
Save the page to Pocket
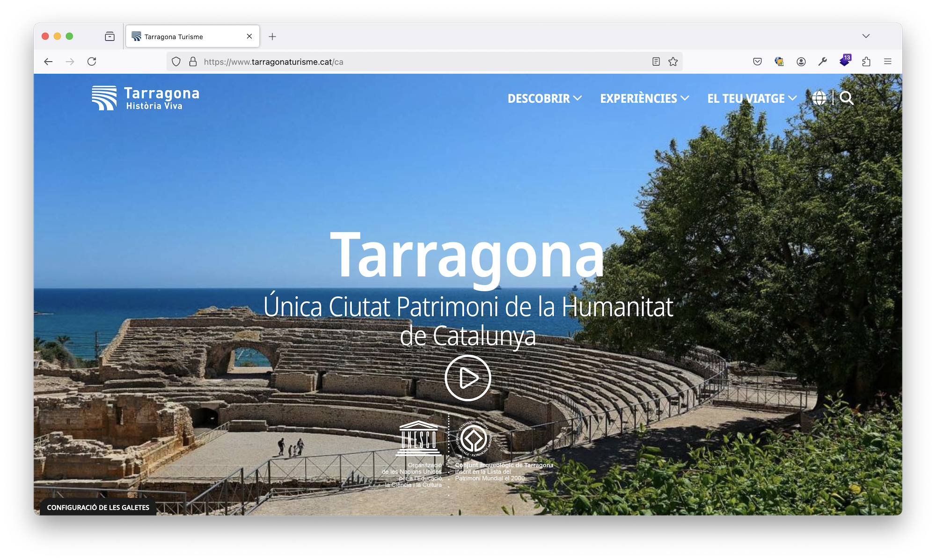[x=757, y=62]
